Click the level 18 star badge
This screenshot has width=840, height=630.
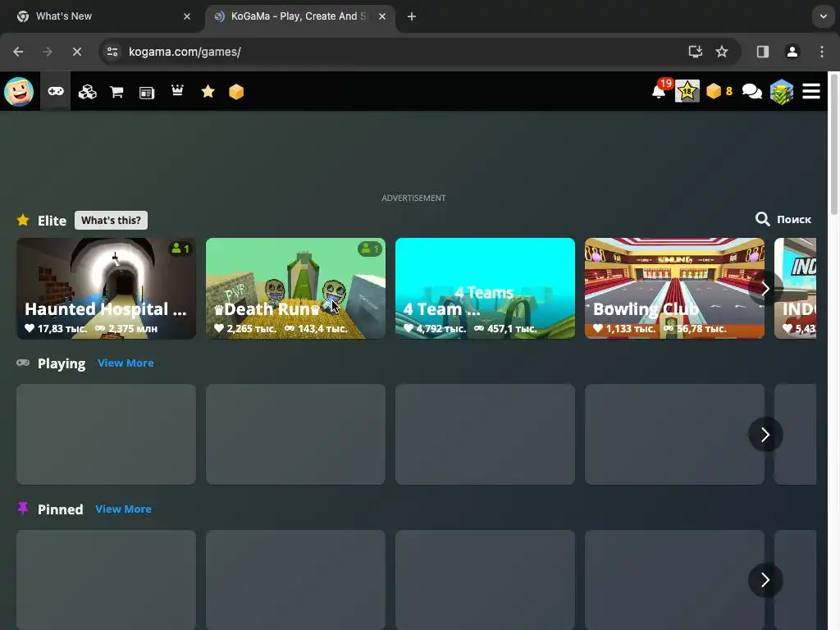point(687,92)
